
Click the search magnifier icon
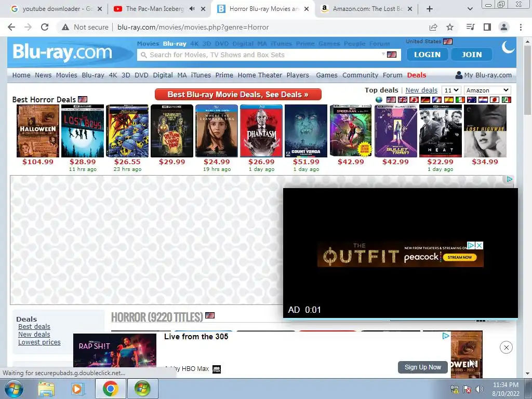(x=144, y=55)
